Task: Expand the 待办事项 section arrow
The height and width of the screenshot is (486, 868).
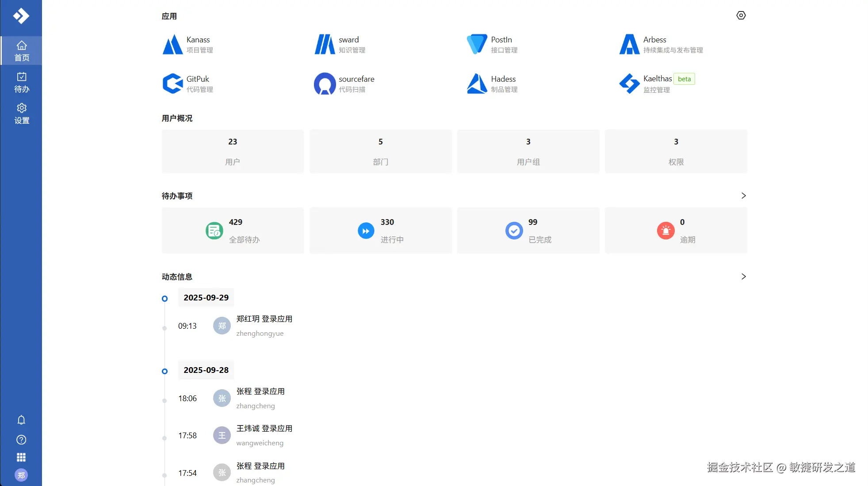Action: tap(743, 196)
